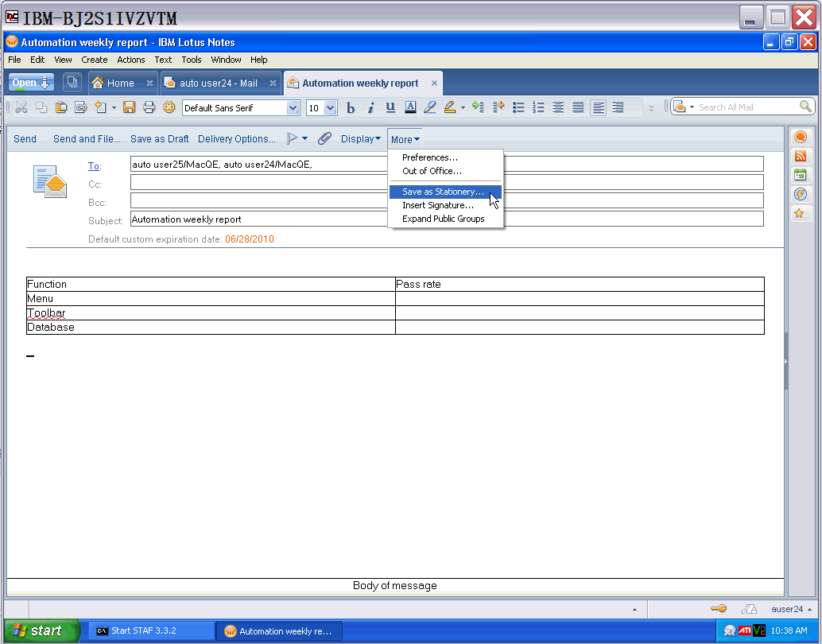Switch to the Home tab
The width and height of the screenshot is (822, 644).
click(122, 83)
